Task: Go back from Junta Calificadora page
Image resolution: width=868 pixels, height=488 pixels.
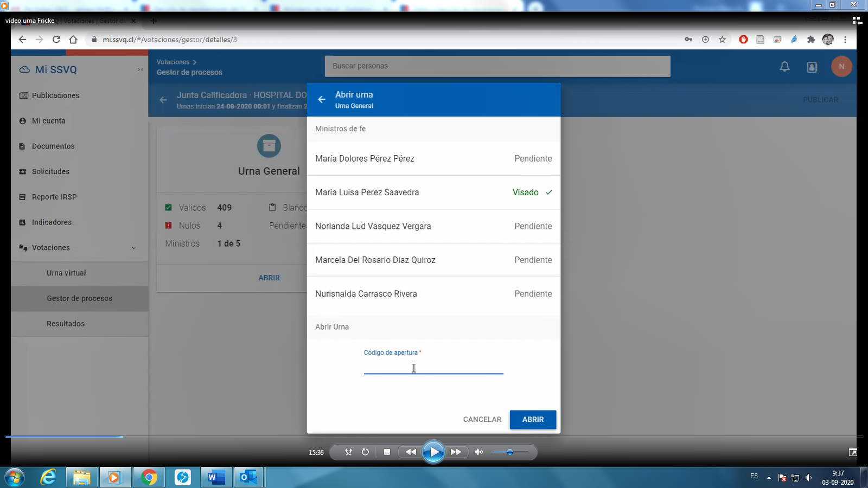Action: pyautogui.click(x=163, y=100)
